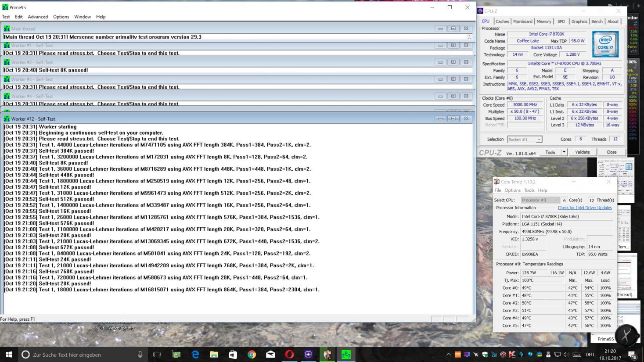Viewport: 644px width, 362px height.
Task: Switch to CPU-Z via its taskbar icon
Action: (x=308, y=355)
